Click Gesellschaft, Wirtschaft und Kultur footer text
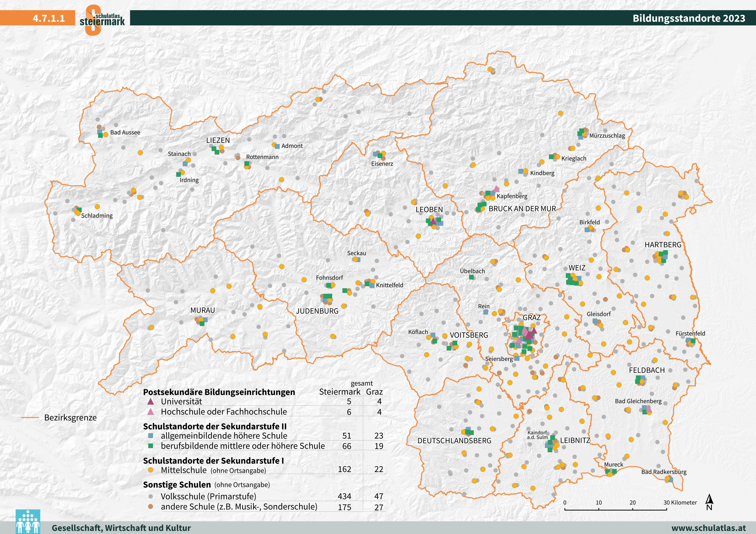756x534 pixels. coord(121,528)
